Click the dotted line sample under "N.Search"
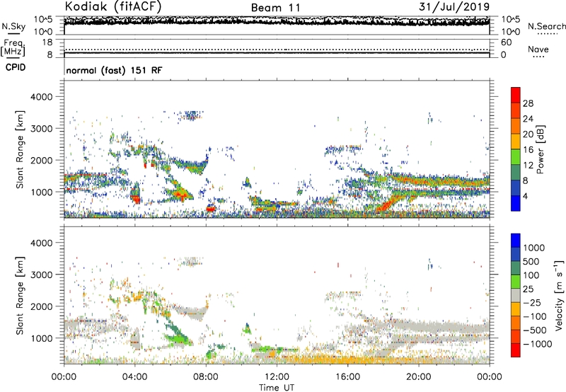This screenshot has height=392, width=566. tap(547, 34)
